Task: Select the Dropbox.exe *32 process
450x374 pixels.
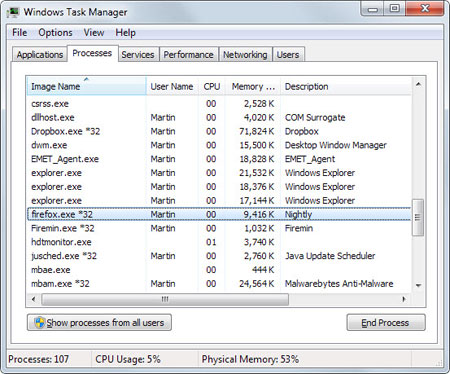Action: pos(219,131)
